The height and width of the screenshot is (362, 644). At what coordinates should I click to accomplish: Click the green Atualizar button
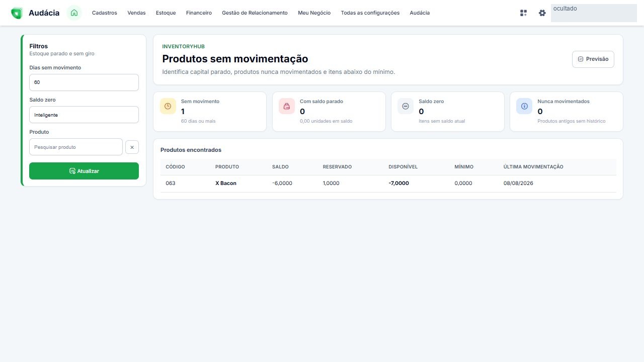click(x=84, y=171)
